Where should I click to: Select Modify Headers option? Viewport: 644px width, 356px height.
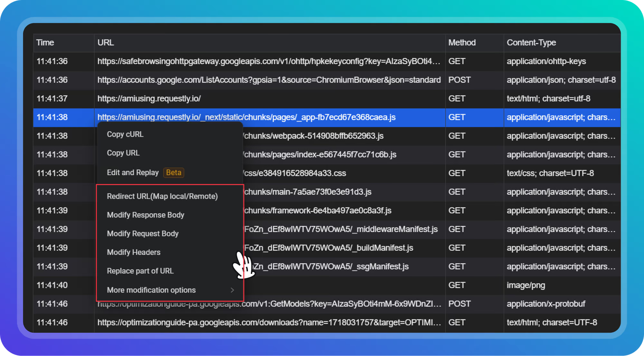134,252
